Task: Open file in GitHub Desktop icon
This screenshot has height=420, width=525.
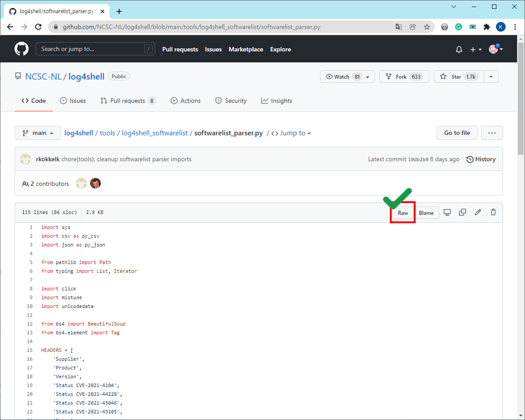Action: [447, 212]
